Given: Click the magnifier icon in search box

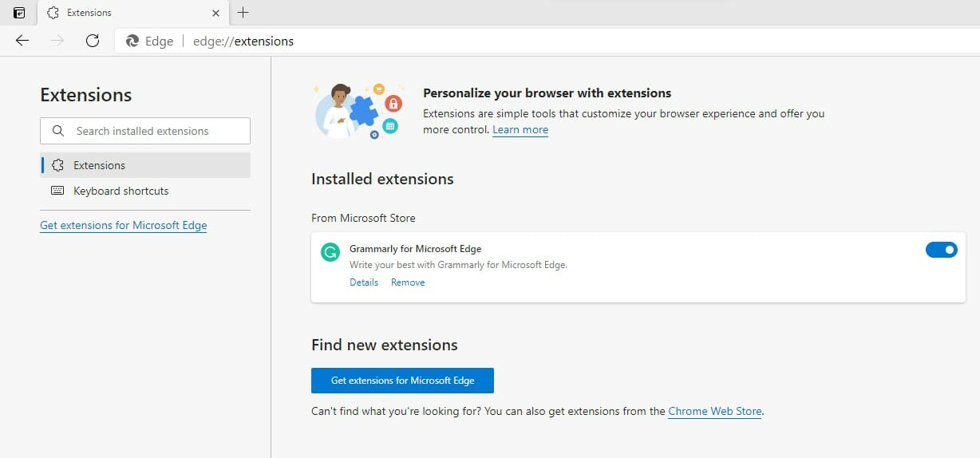Looking at the screenshot, I should (x=57, y=131).
